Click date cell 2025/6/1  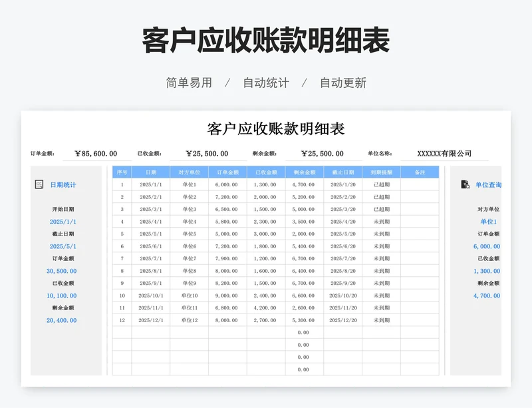coord(151,246)
